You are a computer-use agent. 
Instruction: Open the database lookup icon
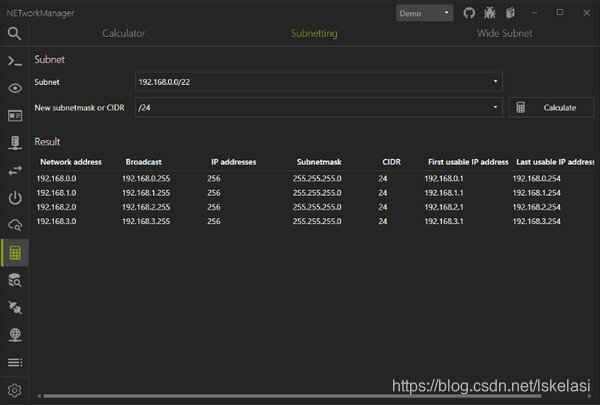coord(15,280)
